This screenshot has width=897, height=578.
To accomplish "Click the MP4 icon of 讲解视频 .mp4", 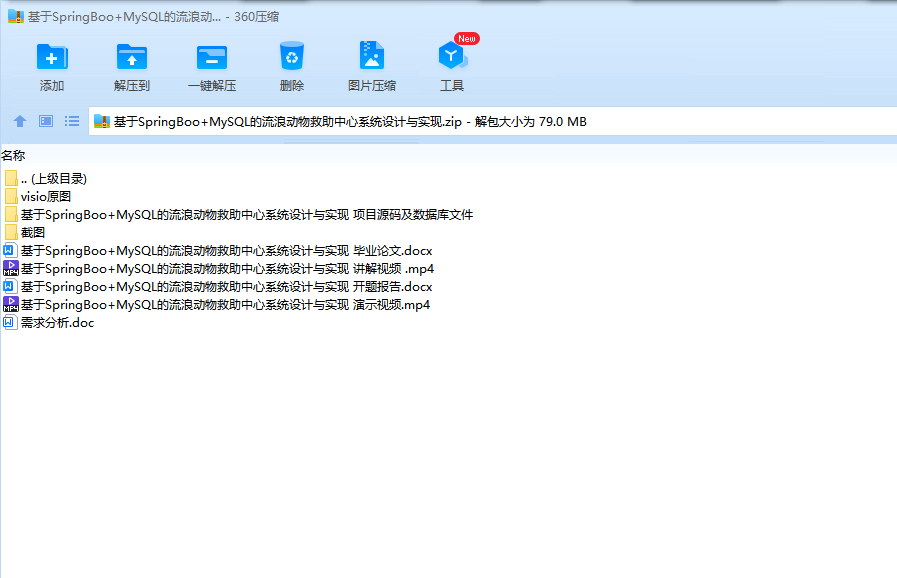I will click(x=10, y=268).
